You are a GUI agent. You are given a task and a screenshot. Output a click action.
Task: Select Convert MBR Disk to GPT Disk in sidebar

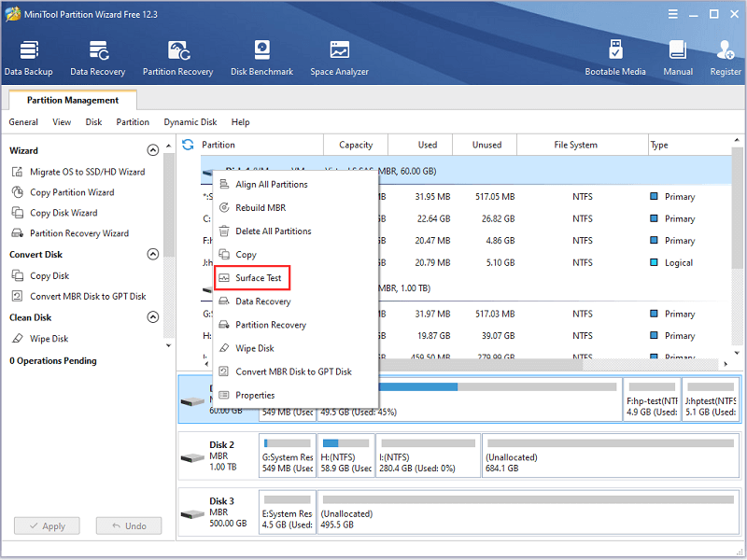[79, 296]
